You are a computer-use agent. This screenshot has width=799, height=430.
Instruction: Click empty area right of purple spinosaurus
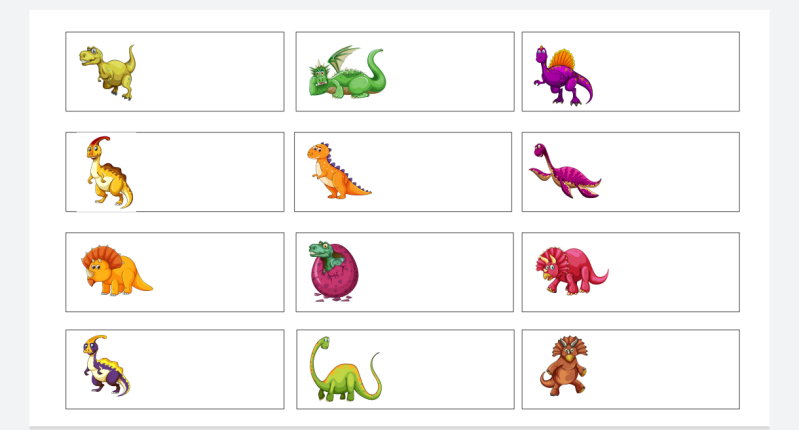point(666,72)
